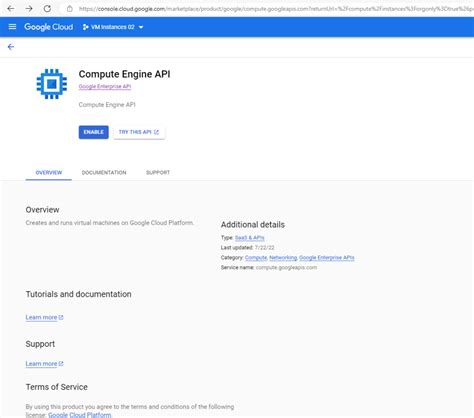Open Learn more under Tutorials and documentation

click(44, 317)
